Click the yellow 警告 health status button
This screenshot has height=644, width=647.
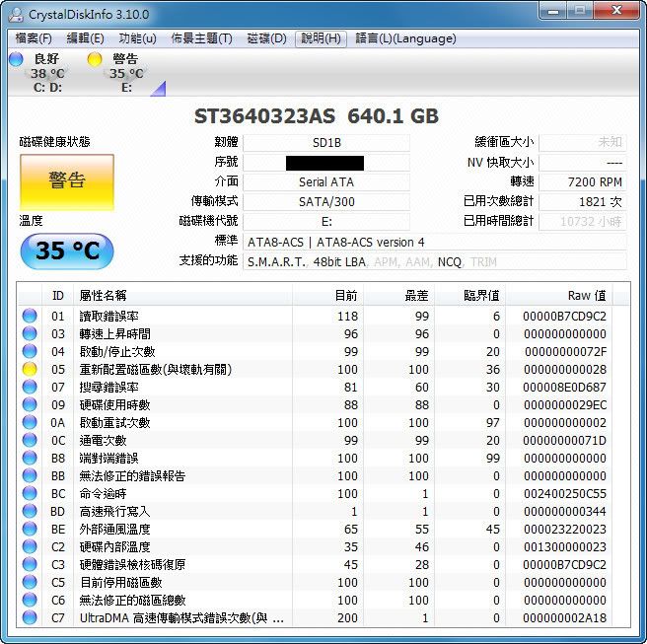67,181
